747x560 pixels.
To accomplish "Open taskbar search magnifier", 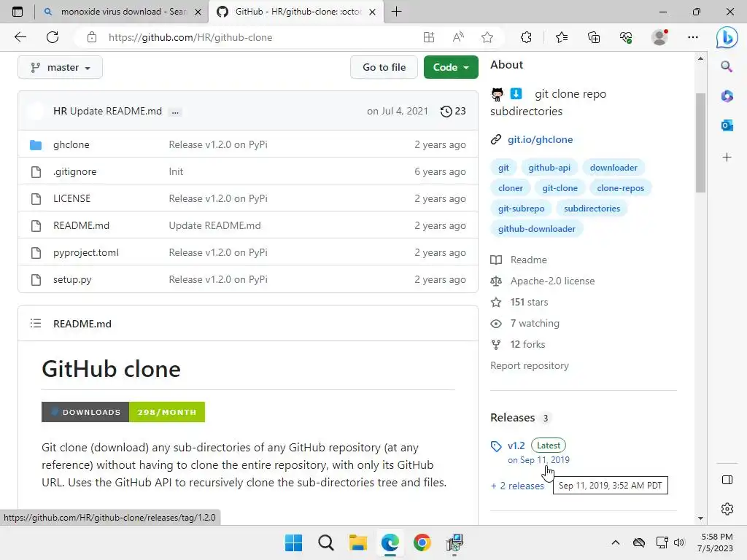I will pyautogui.click(x=326, y=542).
